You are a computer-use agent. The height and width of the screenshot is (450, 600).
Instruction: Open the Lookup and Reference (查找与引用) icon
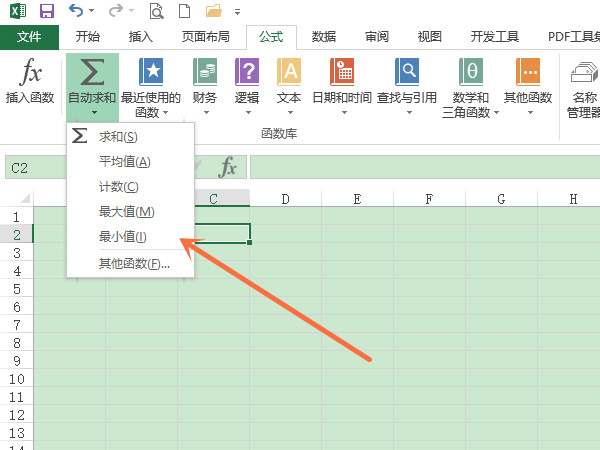coord(409,82)
